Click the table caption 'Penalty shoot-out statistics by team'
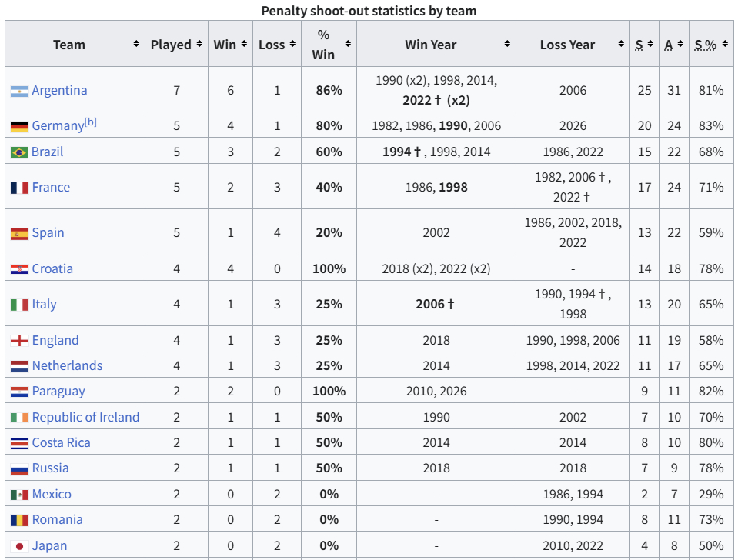Screen dimensions: 738x560 point(369,10)
